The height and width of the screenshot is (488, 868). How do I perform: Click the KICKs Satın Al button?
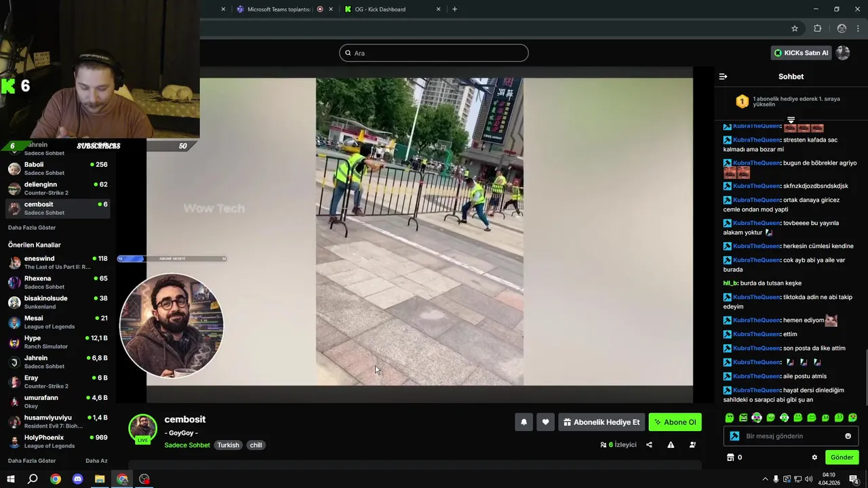click(x=801, y=53)
